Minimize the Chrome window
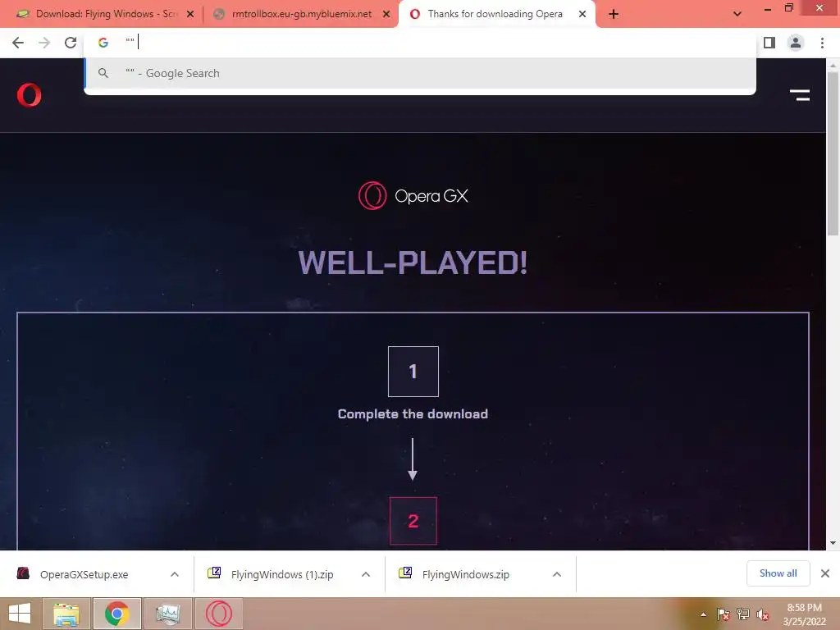The image size is (840, 630). 768,8
